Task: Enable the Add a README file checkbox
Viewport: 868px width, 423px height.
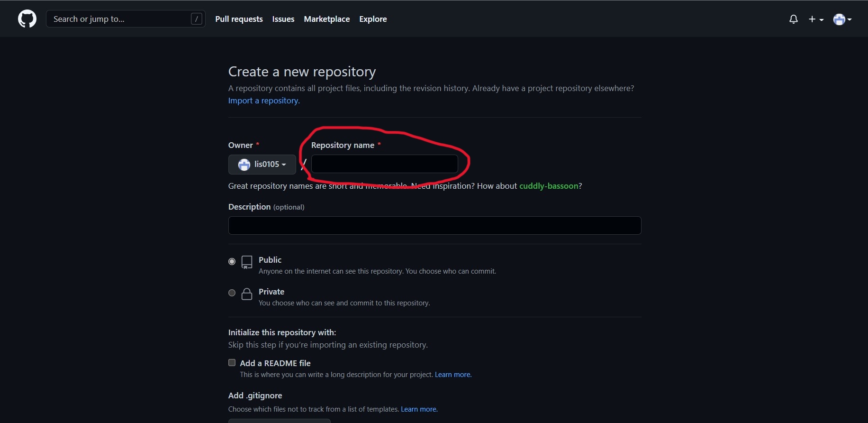Action: (232, 363)
